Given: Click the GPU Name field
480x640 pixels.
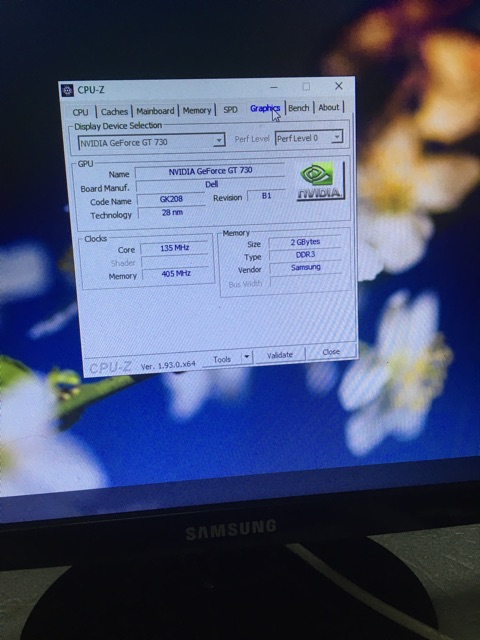Looking at the screenshot, I should pyautogui.click(x=210, y=171).
